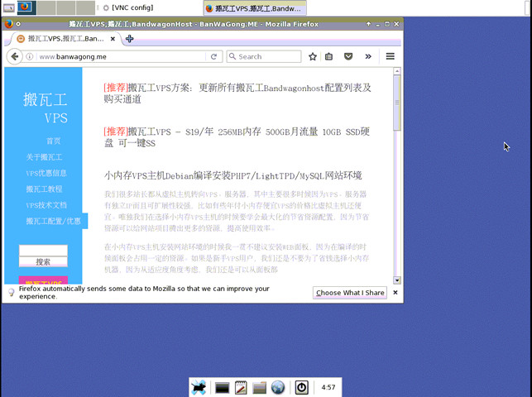Go back with Firefox back arrow
The height and width of the screenshot is (397, 532).
click(x=15, y=56)
